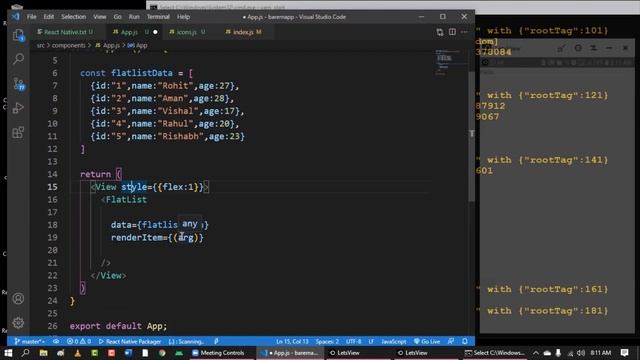This screenshot has height=360, width=640.
Task: Change encoding via UTF-8 status item
Action: pyautogui.click(x=353, y=341)
